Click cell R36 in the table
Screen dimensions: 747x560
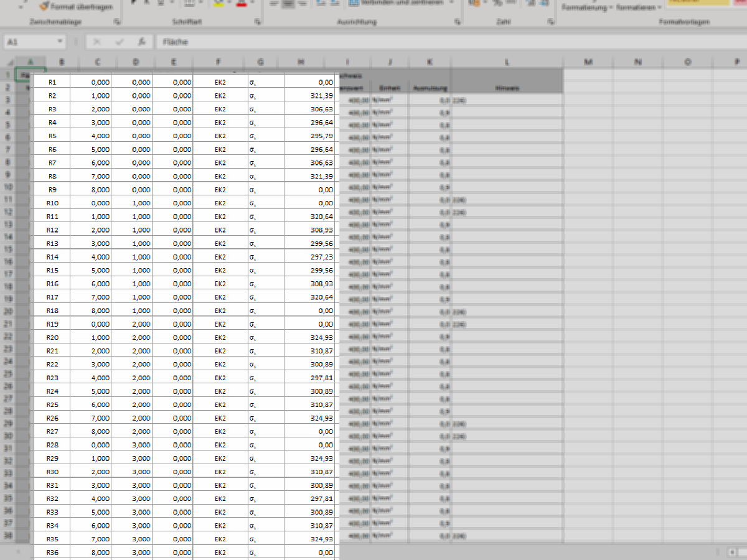point(52,553)
